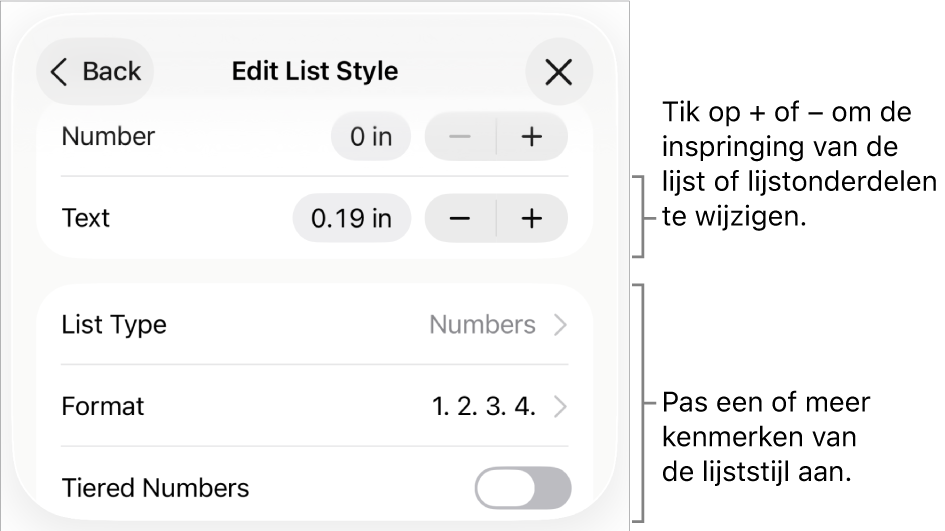Choose the Numbers list type value
Screen dimensions: 945x531
click(x=482, y=325)
